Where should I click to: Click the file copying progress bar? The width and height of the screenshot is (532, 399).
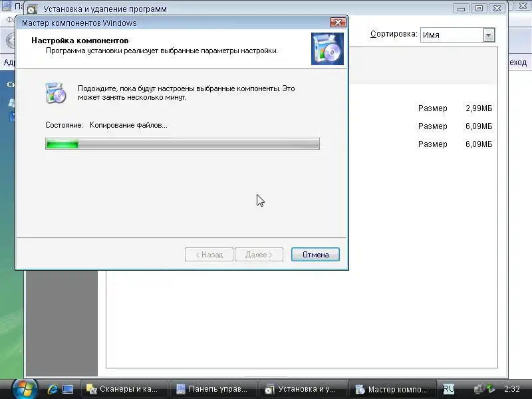point(182,144)
